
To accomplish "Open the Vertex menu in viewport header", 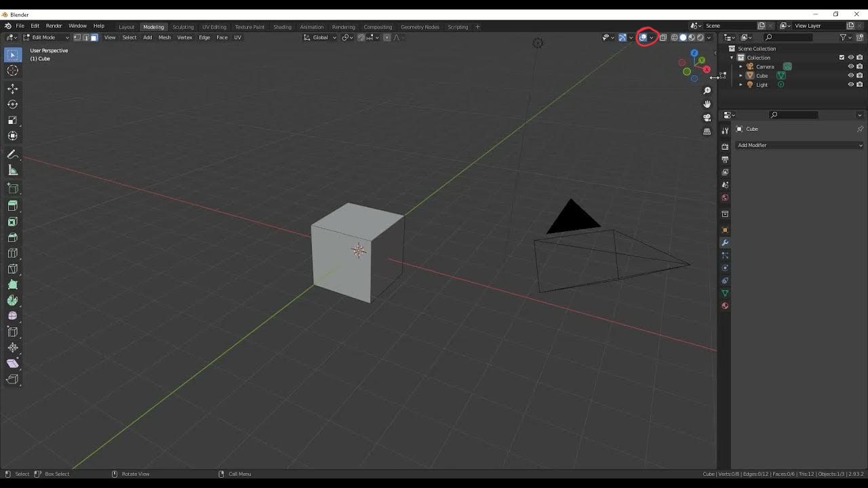I will point(184,37).
